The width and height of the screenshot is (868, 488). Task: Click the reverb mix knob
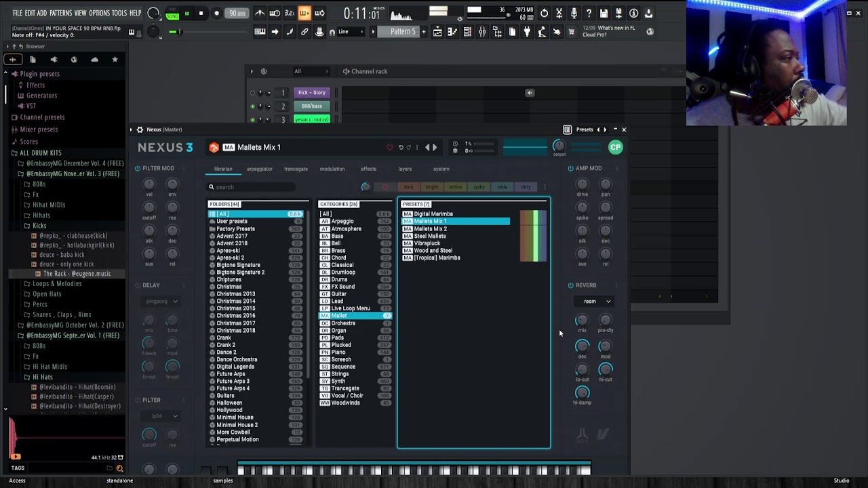coord(582,321)
